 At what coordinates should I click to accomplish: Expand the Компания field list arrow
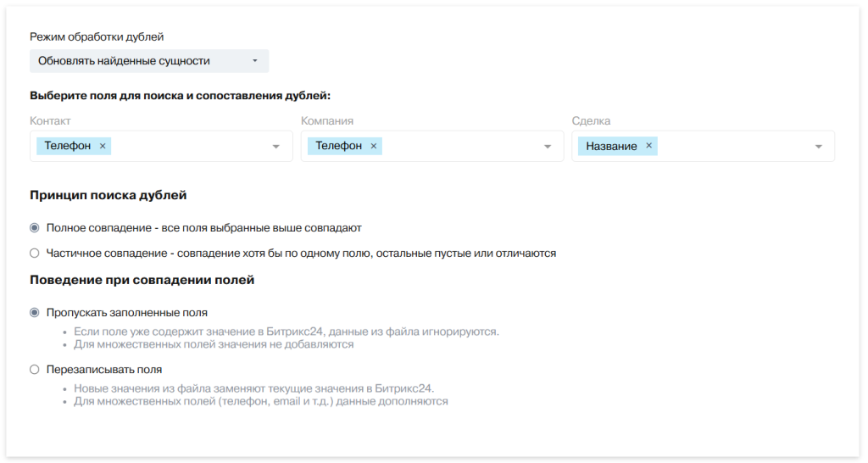pyautogui.click(x=547, y=147)
